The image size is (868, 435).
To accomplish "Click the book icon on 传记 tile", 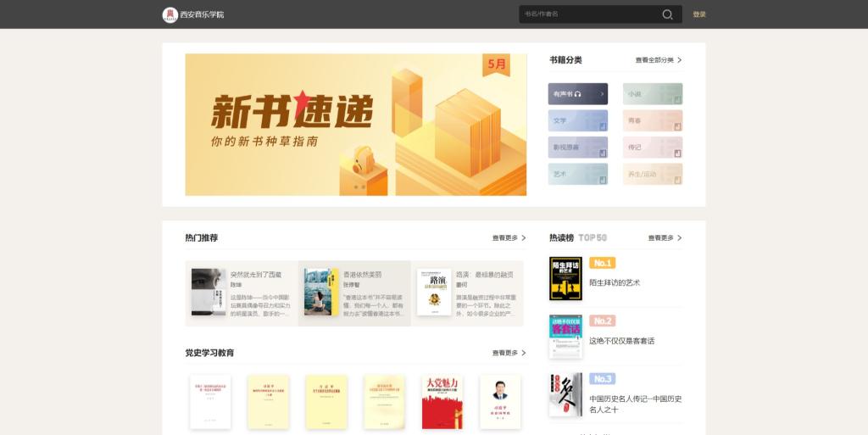I will (676, 153).
